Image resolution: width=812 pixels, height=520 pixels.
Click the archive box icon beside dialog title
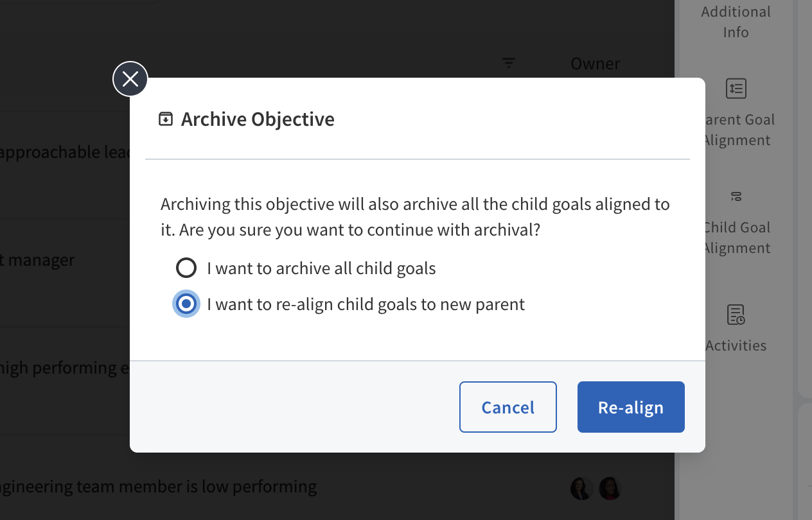pos(166,119)
